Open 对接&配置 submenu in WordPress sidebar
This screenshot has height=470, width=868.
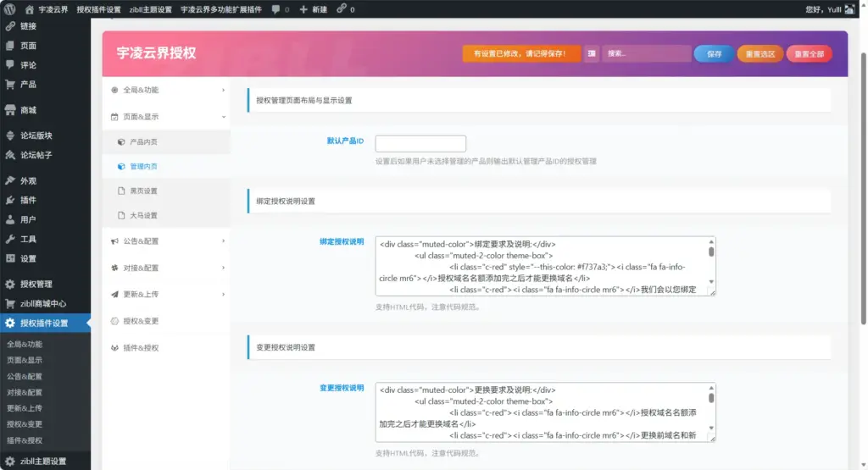(x=25, y=392)
